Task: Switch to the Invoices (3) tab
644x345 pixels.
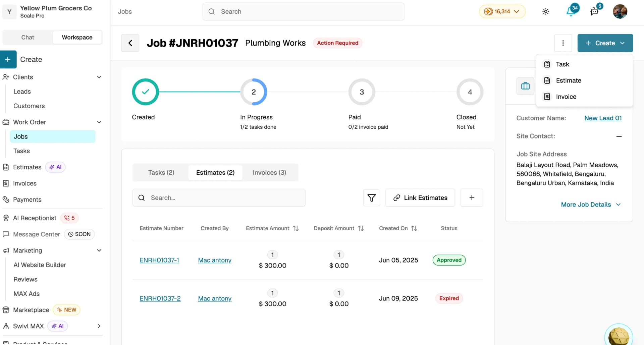Action: pyautogui.click(x=269, y=172)
